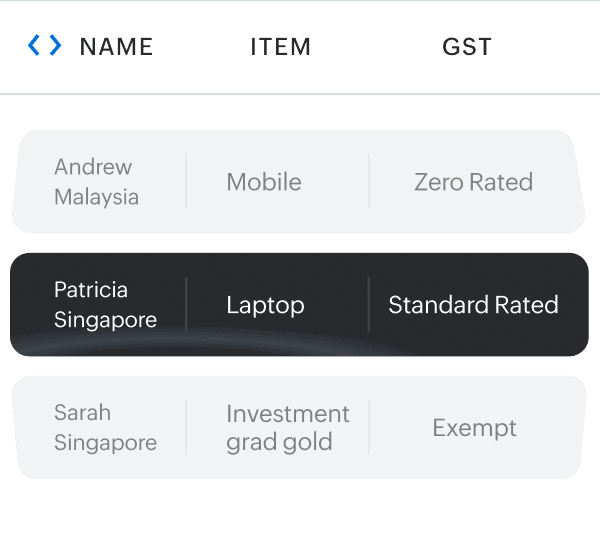This screenshot has width=600, height=544.
Task: Click the Mobile item cell
Action: pyautogui.click(x=264, y=182)
